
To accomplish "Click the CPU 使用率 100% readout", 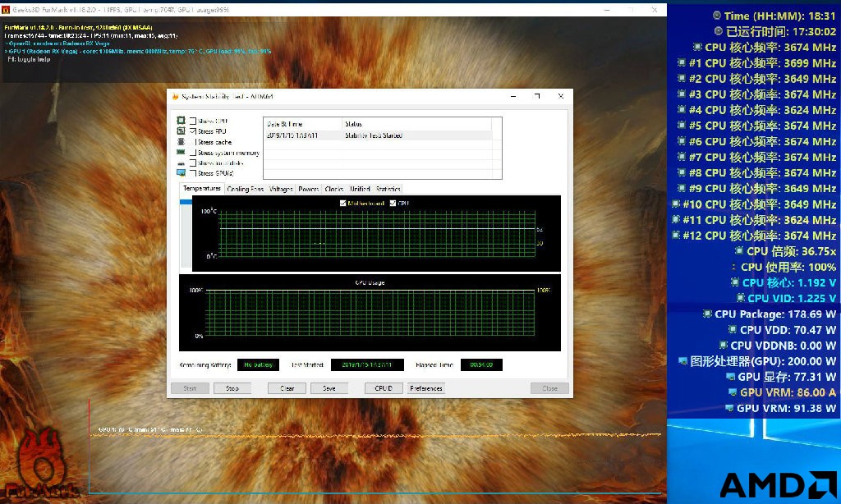I will (x=788, y=267).
